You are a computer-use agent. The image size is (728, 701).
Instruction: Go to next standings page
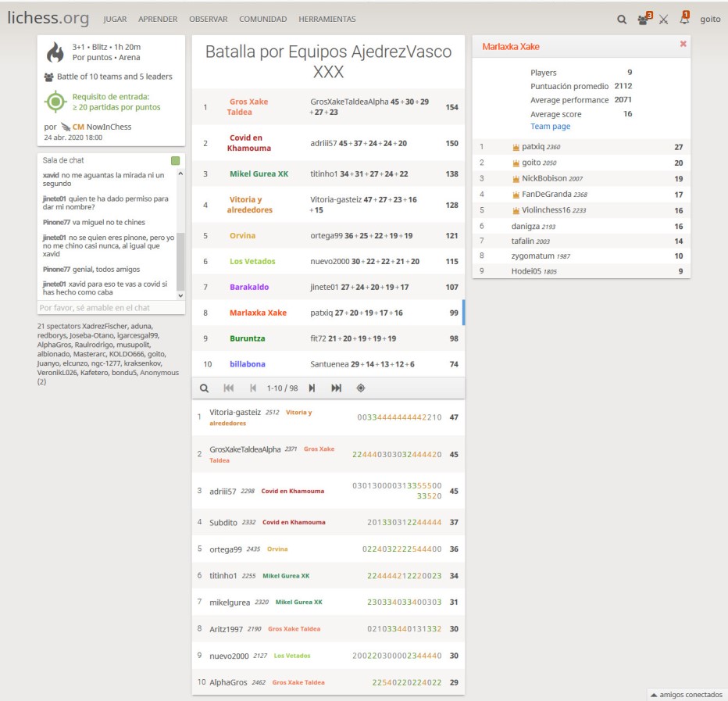point(312,388)
